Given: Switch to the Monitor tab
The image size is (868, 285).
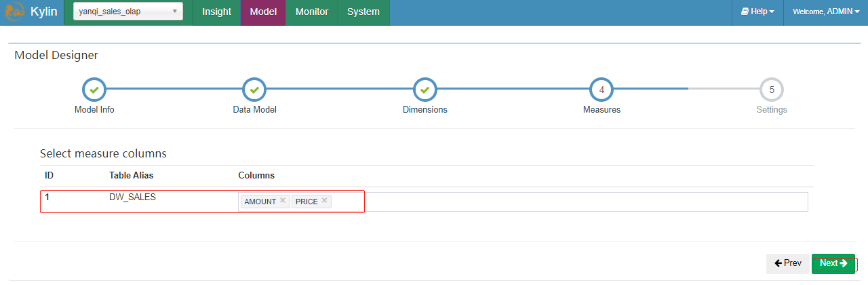Looking at the screenshot, I should click(x=312, y=12).
